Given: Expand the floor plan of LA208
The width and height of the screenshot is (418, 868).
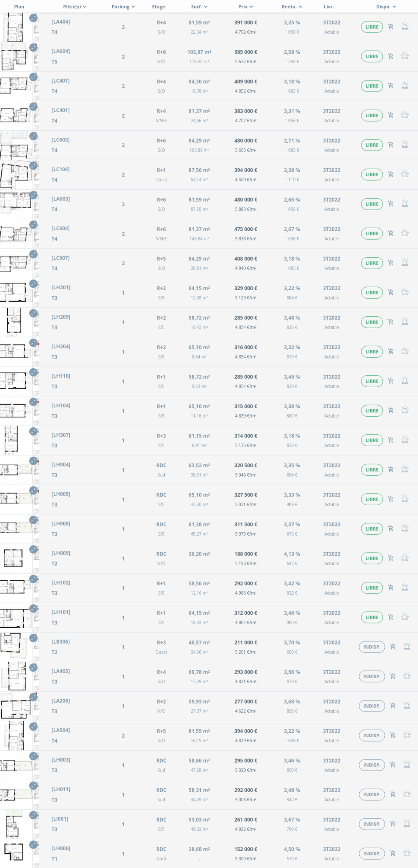Looking at the screenshot, I should (x=33, y=697).
